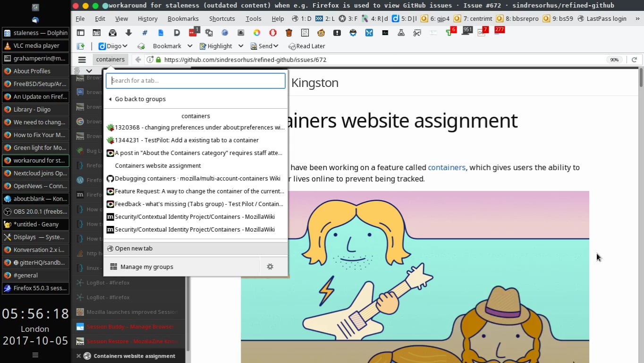The width and height of the screenshot is (644, 363).
Task: Select tab 'Debugging containers · mozilla/multi-account-containers Wiki'
Action: (x=195, y=178)
